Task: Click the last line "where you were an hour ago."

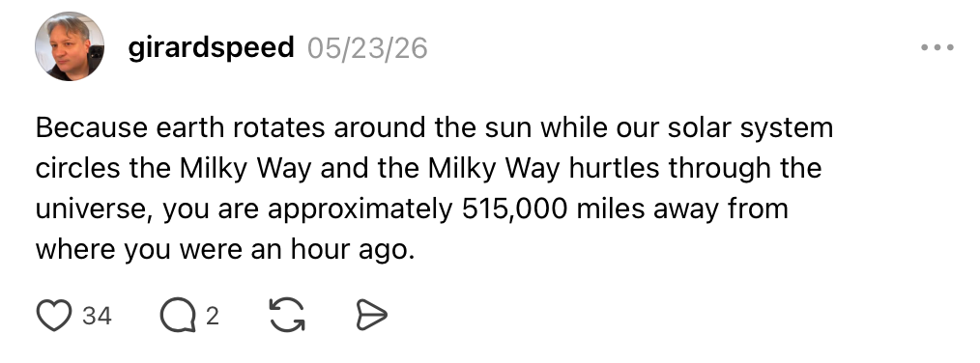Action: pos(225,249)
